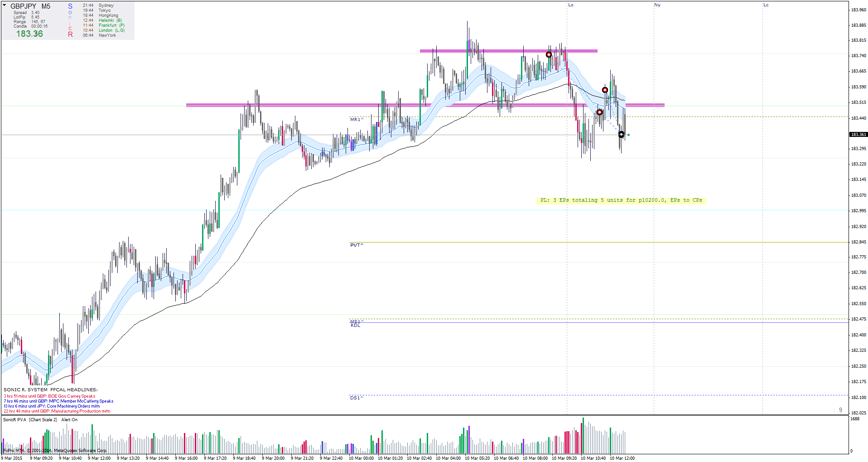Image resolution: width=868 pixels, height=462 pixels.
Task: Click the red entry marker at the 183.57 level
Action: click(x=605, y=90)
